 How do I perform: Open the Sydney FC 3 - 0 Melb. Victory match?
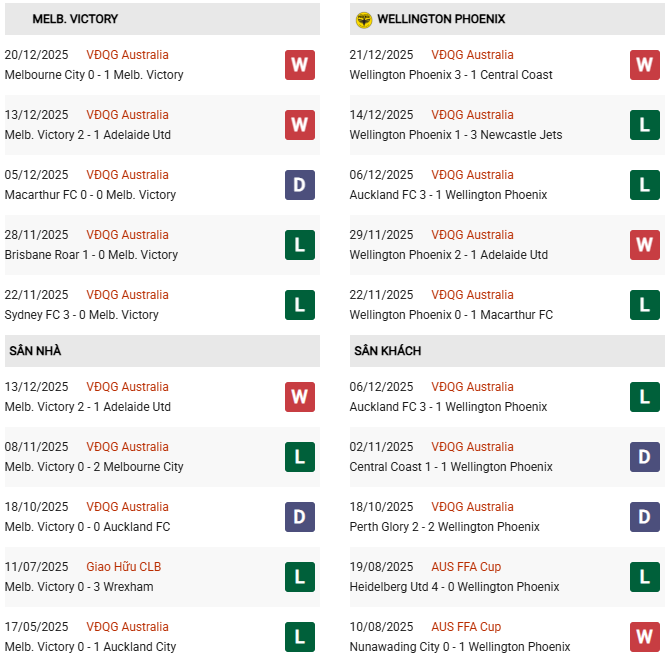[x=82, y=315]
